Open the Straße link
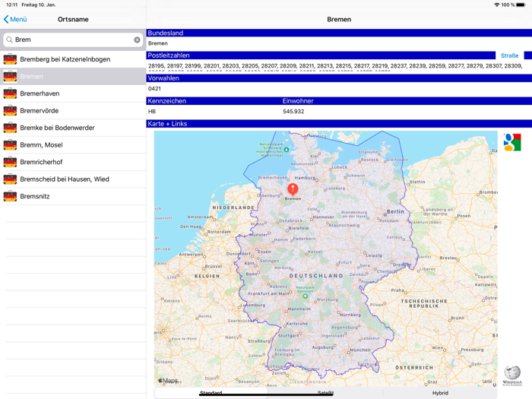Screen dimensions: 532x399 [509, 55]
